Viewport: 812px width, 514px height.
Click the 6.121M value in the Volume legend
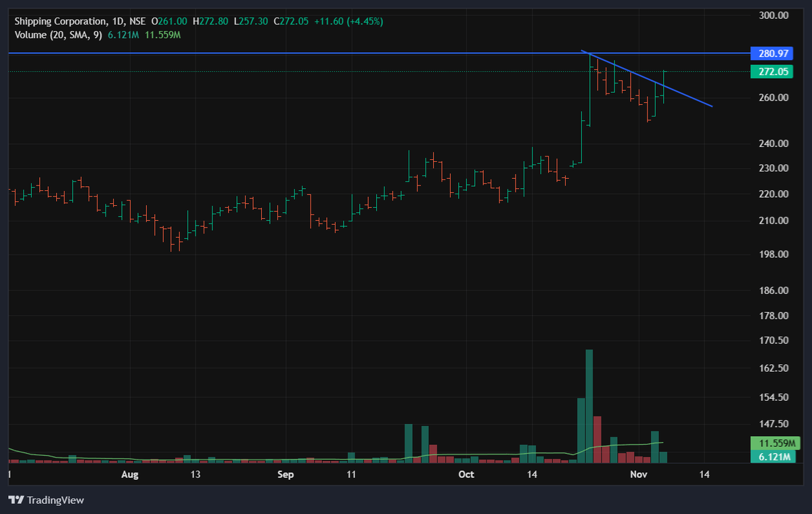coord(123,35)
